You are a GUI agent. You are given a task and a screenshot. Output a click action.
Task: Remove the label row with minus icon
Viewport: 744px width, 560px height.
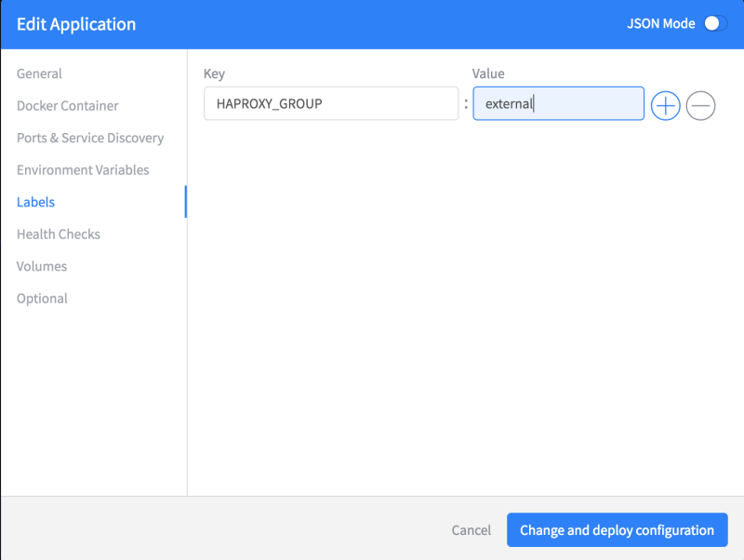[700, 105]
